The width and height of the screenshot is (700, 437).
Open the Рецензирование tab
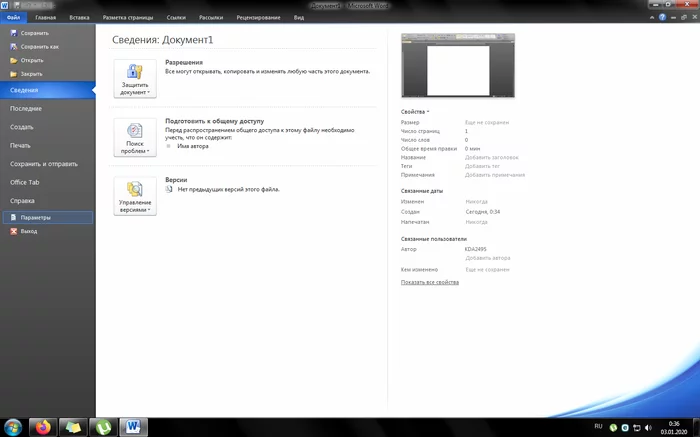point(258,17)
